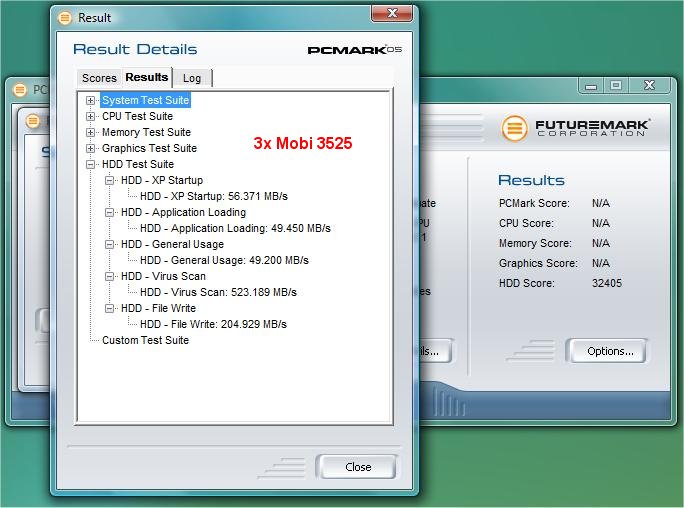Click the PCMark Score label in Results

pyautogui.click(x=534, y=203)
